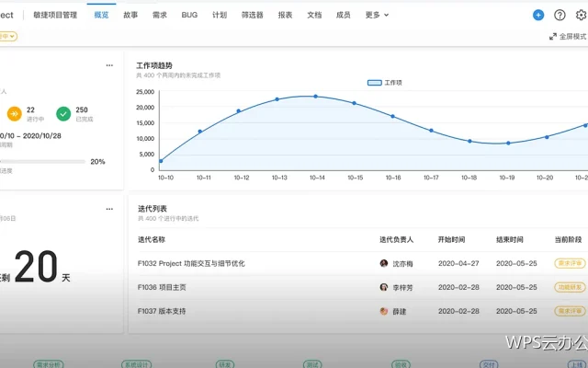
Task: Open the settings gear icon
Action: click(x=581, y=15)
